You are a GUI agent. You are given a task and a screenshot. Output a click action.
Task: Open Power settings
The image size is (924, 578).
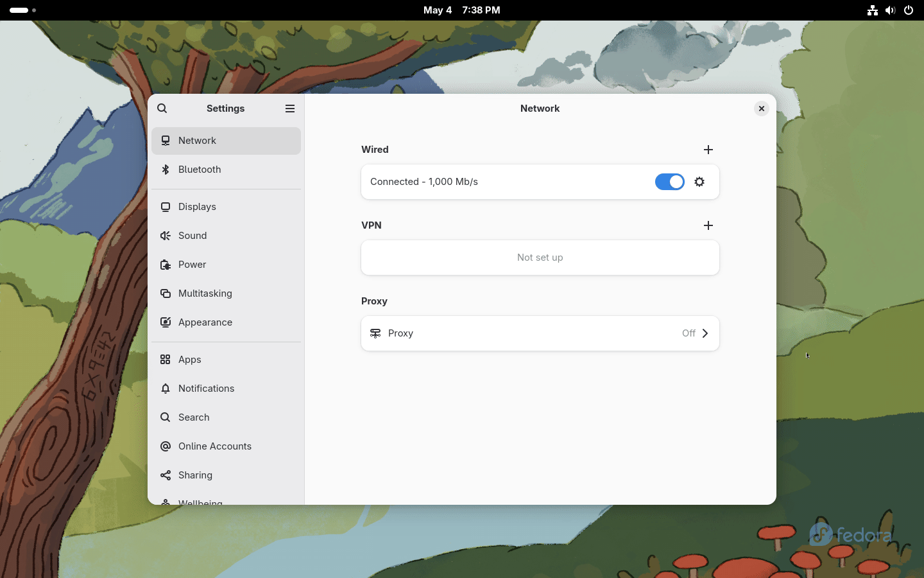pyautogui.click(x=226, y=265)
